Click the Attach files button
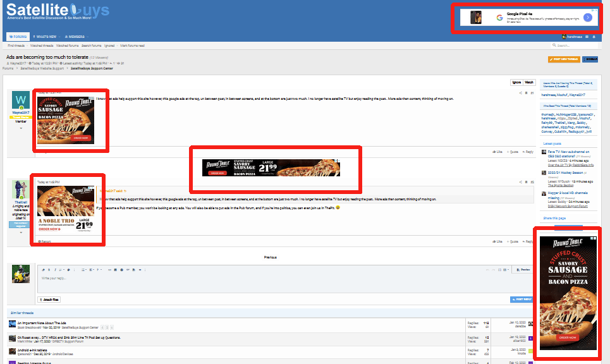Image resolution: width=610 pixels, height=364 pixels. (49, 300)
